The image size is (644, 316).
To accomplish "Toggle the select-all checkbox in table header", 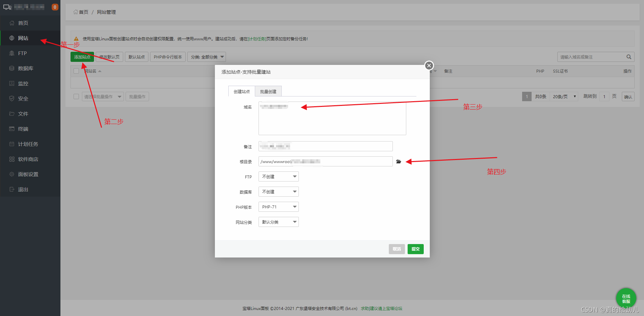I will (x=76, y=71).
